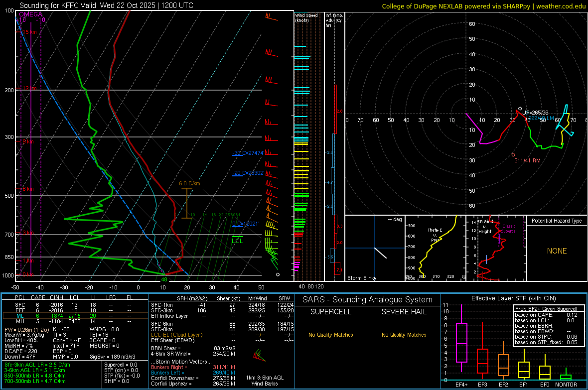Select the 'SFC-6km' shear row
This screenshot has width=588, height=390.
pyautogui.click(x=222, y=324)
